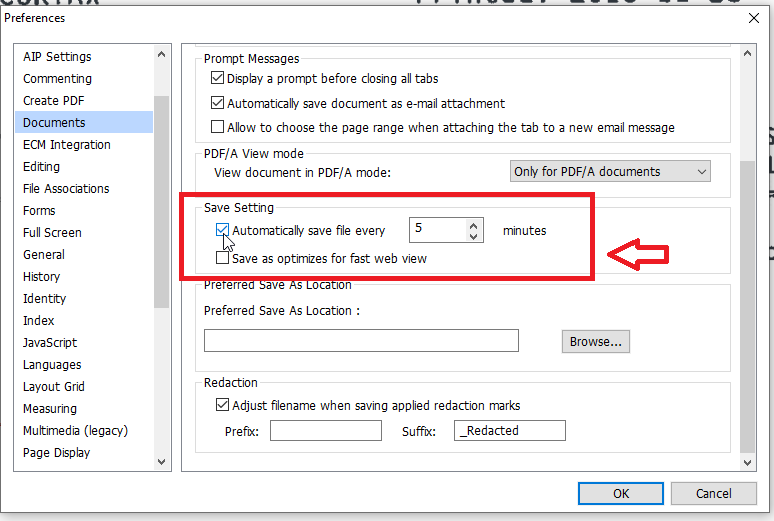The height and width of the screenshot is (521, 774).
Task: Select Commenting in the category list
Action: (x=57, y=79)
